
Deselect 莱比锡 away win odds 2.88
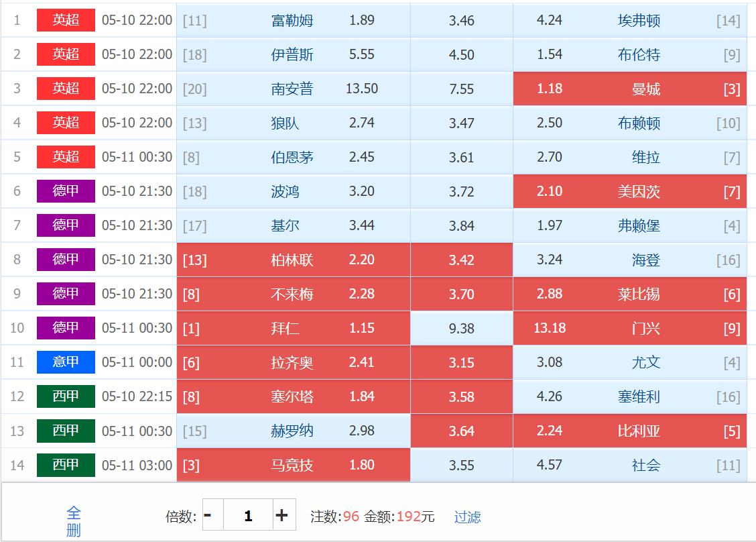(630, 294)
